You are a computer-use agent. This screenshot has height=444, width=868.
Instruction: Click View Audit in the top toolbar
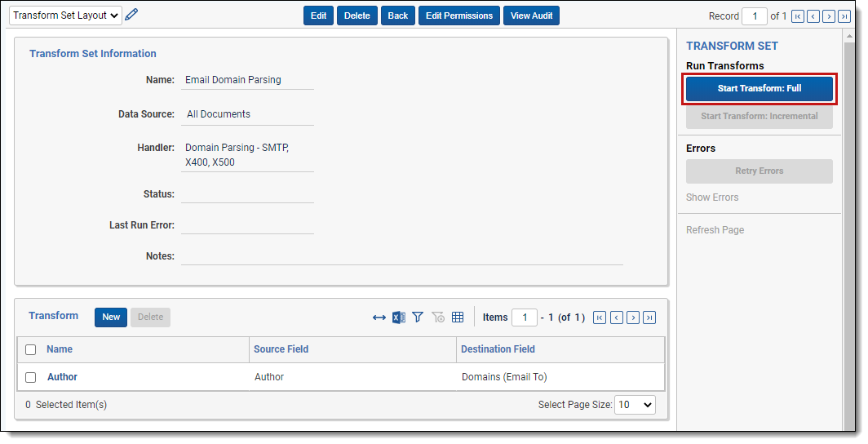pyautogui.click(x=531, y=16)
